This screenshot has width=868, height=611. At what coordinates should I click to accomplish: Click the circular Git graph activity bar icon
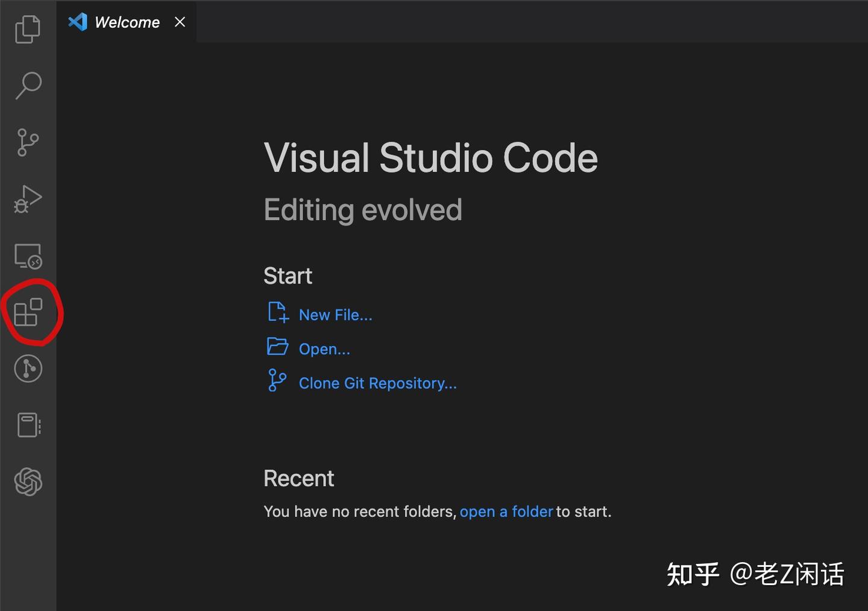tap(28, 369)
